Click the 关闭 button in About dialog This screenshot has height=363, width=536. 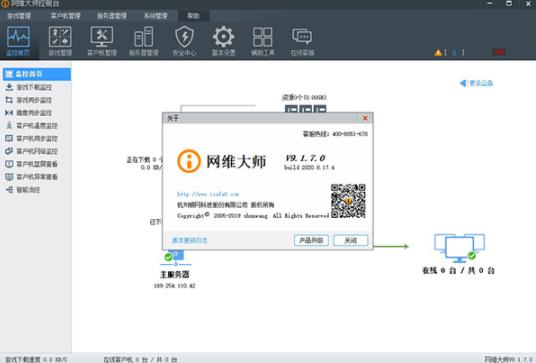(351, 240)
